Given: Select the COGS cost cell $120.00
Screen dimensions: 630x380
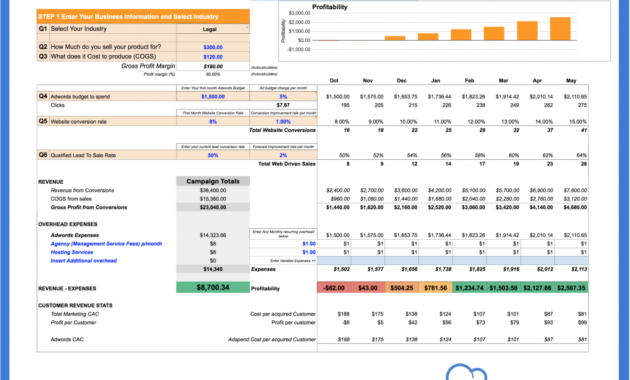Looking at the screenshot, I should [213, 57].
